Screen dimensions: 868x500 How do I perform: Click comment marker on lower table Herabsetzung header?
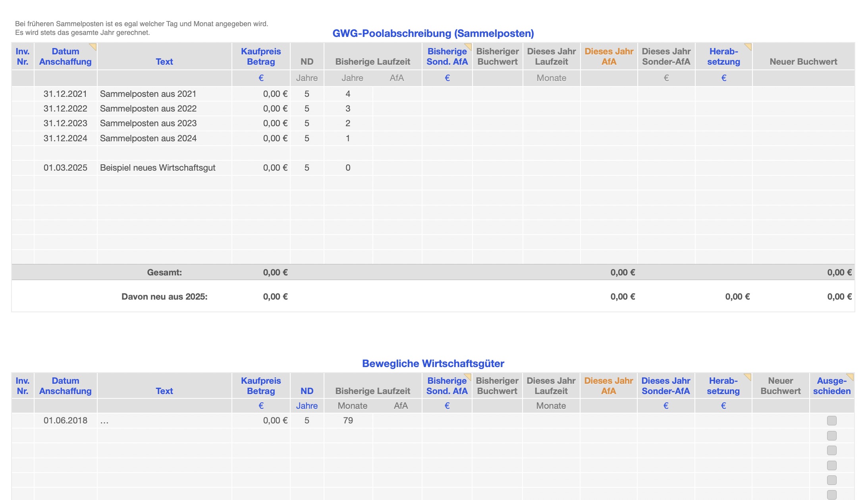748,376
